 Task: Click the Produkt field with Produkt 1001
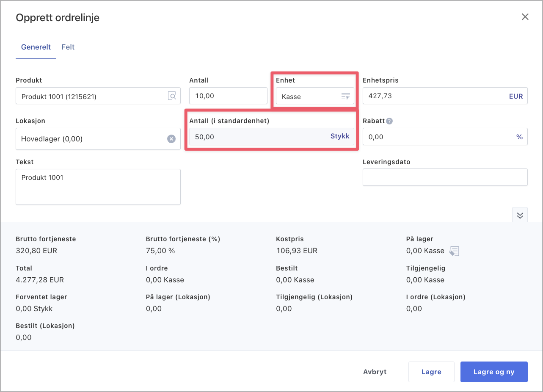click(x=91, y=97)
